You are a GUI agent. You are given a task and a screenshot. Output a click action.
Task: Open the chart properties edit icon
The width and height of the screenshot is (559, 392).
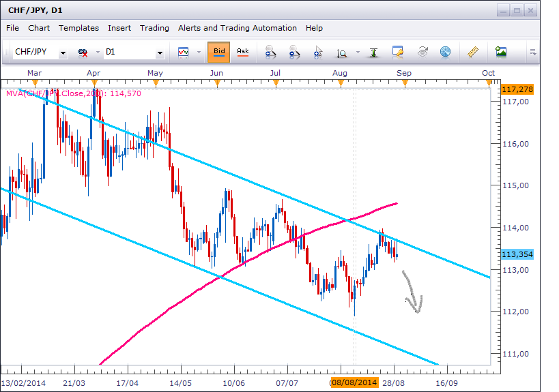399,52
